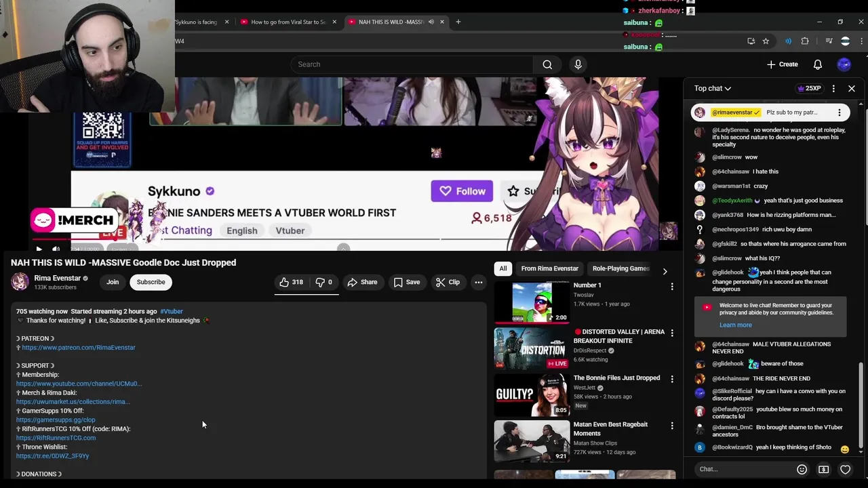Click the live chat scrollbar
Viewport: 868px width, 488px height.
coord(861,407)
